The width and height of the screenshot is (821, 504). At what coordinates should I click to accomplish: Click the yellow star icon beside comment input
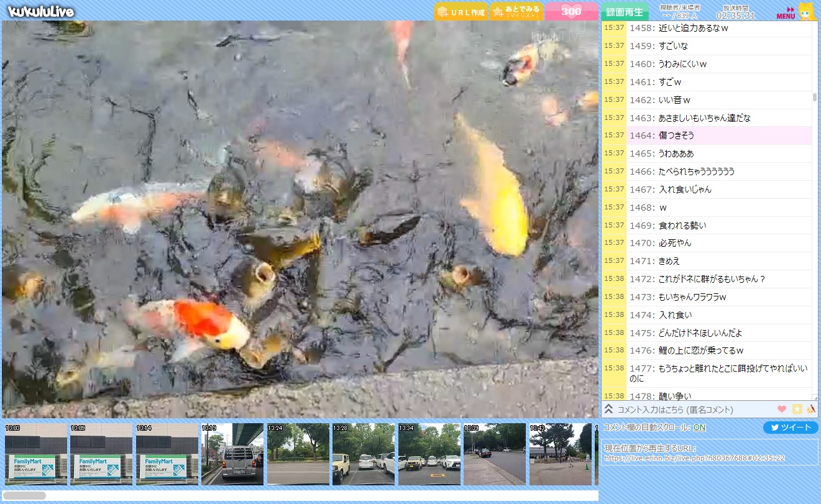pos(797,409)
